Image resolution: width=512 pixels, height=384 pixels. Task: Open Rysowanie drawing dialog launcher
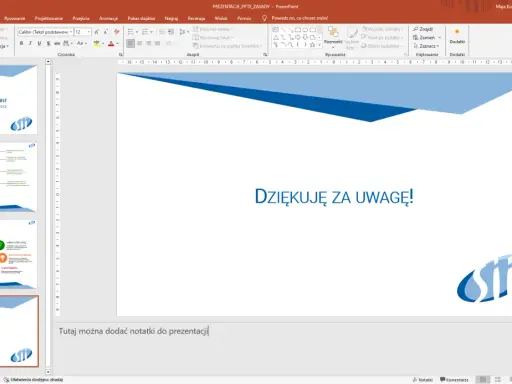click(406, 54)
